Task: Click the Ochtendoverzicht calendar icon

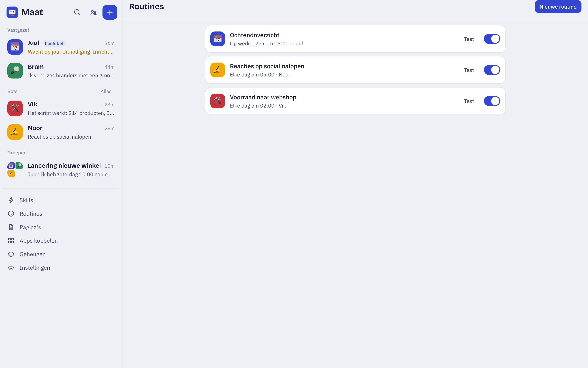Action: click(217, 39)
